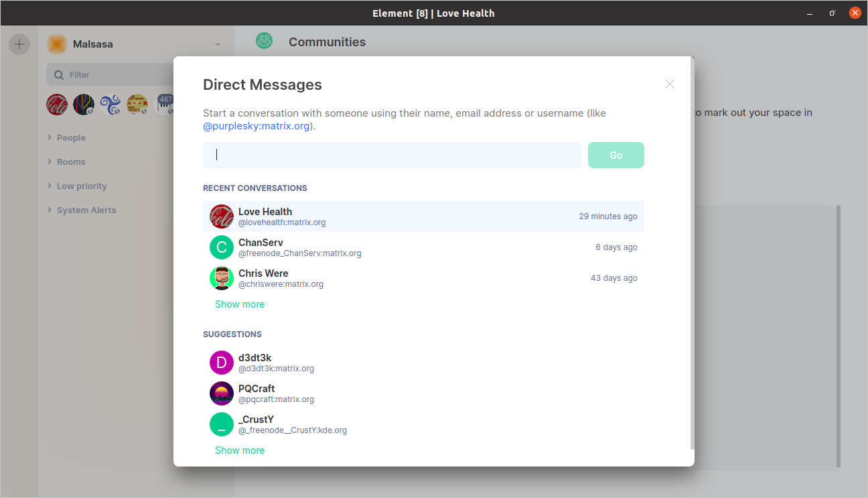The width and height of the screenshot is (868, 498).
Task: Click the green C avatar of ChanServ
Action: click(222, 247)
